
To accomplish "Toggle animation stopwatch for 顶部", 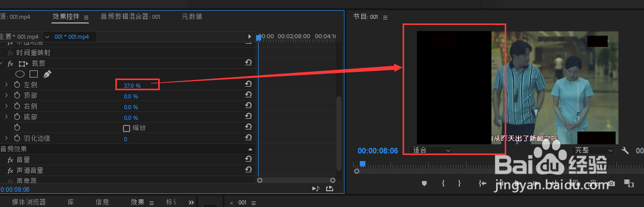I will click(x=17, y=96).
